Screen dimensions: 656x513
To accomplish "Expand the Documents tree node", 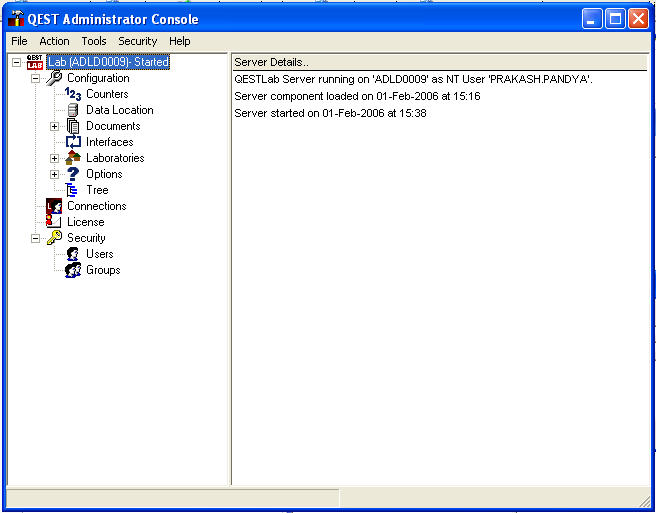I will pyautogui.click(x=55, y=126).
